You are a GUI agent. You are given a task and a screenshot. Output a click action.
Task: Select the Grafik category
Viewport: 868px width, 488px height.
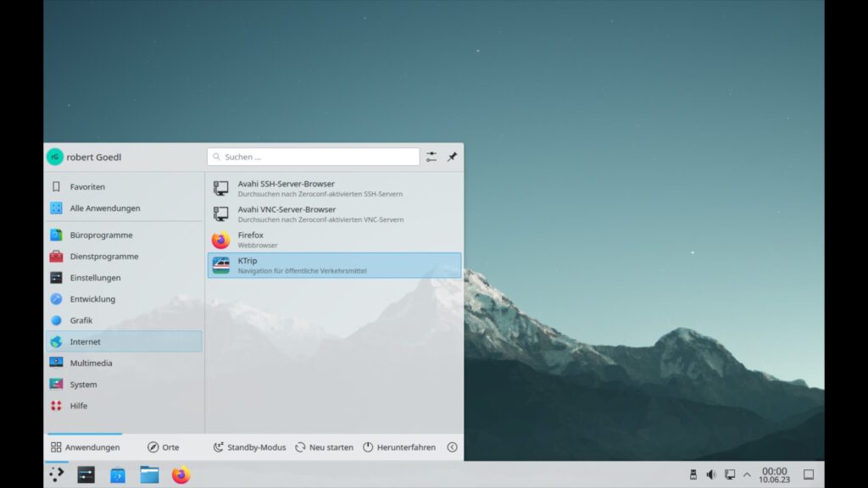click(125, 320)
